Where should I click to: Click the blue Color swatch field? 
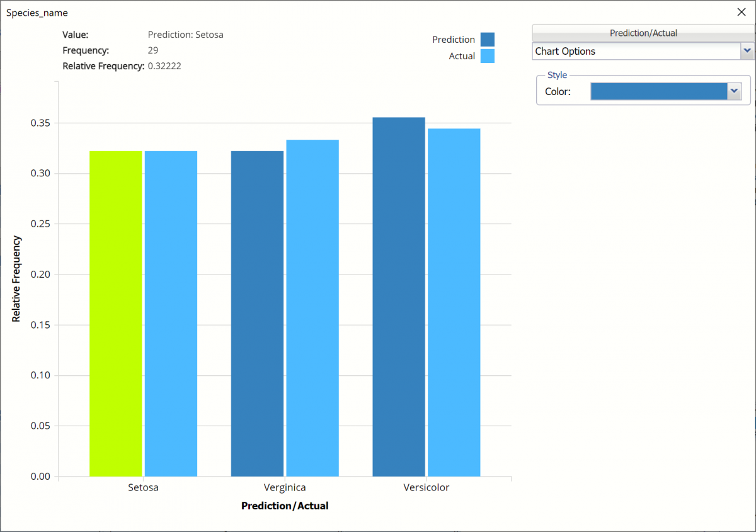click(x=658, y=91)
